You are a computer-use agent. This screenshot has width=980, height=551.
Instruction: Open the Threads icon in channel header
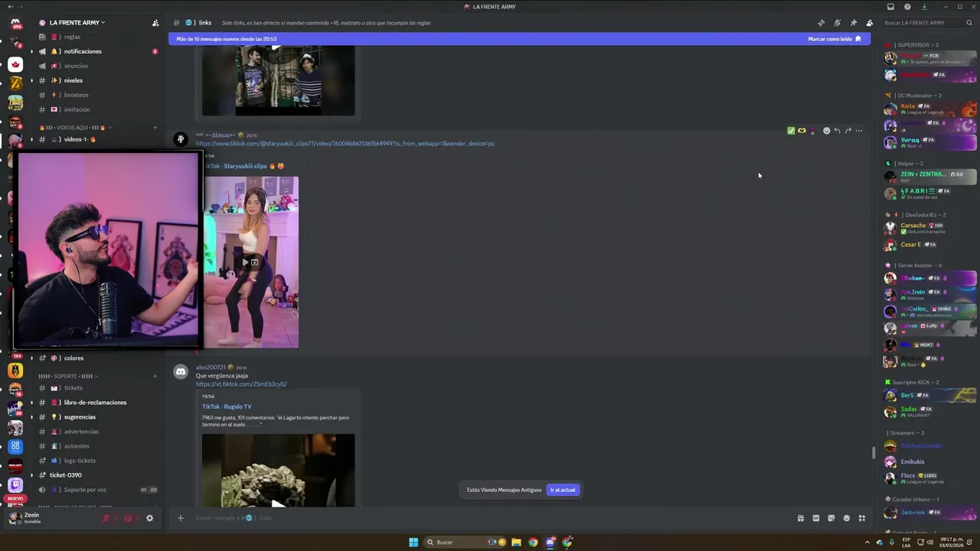click(821, 23)
